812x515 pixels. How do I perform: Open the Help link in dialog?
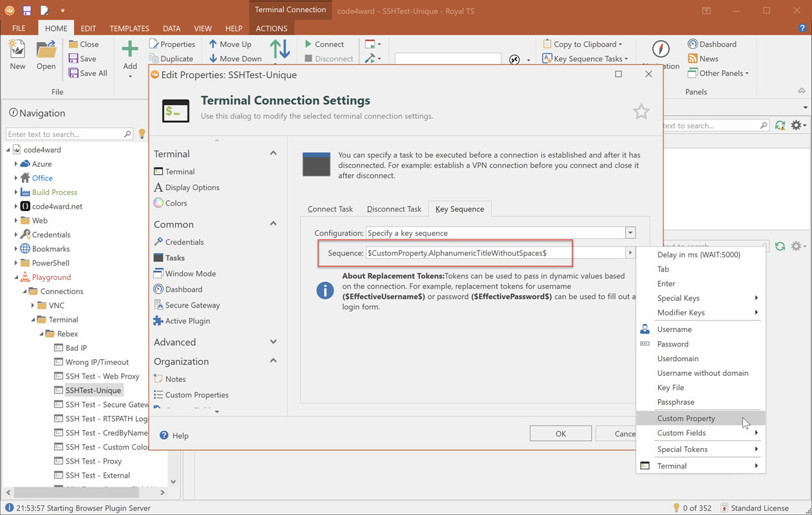[174, 436]
